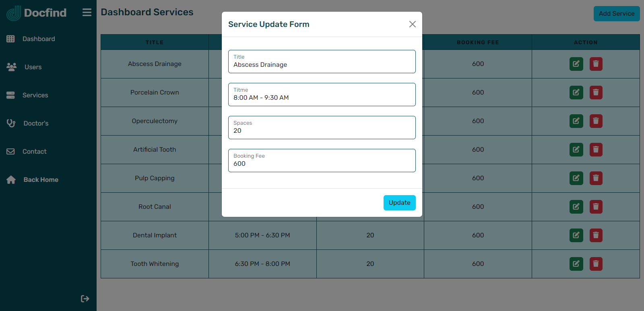
Task: Select the Tooth Whitening title cell
Action: pyautogui.click(x=155, y=264)
